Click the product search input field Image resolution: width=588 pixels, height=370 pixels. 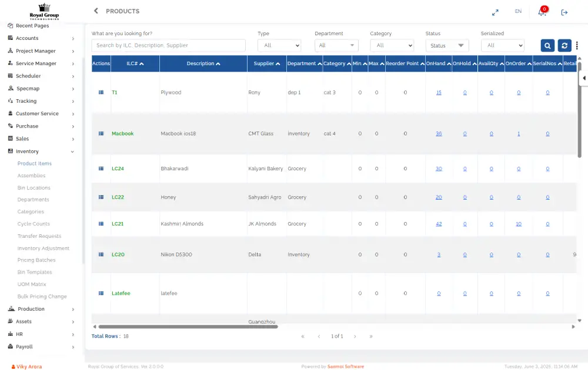tap(168, 45)
